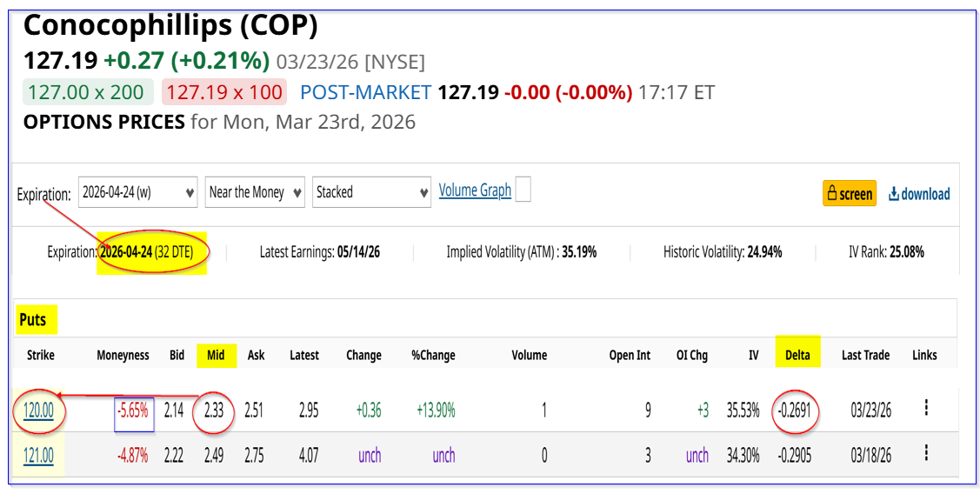
Task: Open the Stacked view dropdown
Action: [x=372, y=192]
